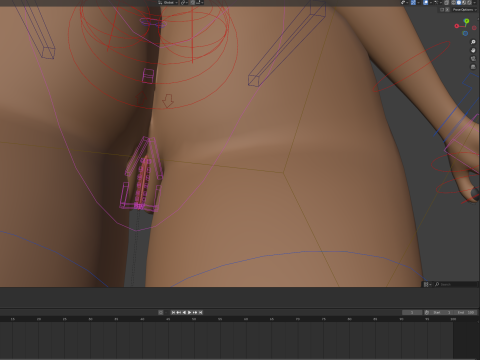Toggle the snapping magnet in the header
This screenshot has height=360, width=480.
[x=193, y=2]
